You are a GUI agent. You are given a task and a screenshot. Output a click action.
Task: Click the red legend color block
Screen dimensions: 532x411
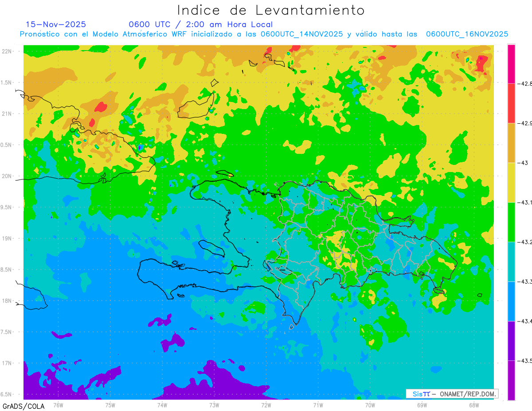coord(511,103)
